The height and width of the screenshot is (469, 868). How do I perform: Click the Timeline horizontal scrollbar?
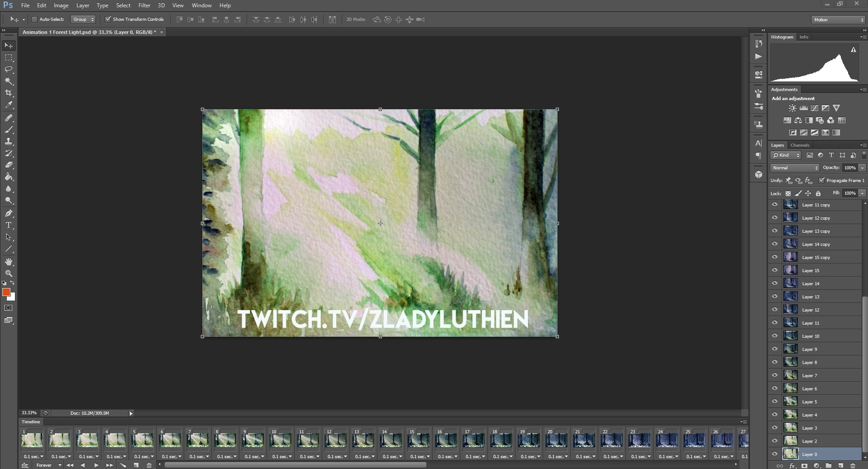[295, 465]
